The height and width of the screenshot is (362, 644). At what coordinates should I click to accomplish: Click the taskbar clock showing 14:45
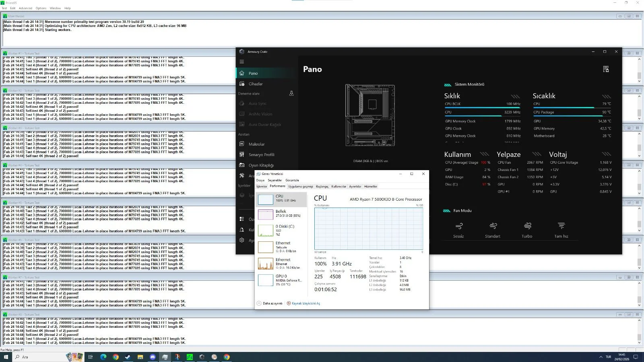(x=622, y=357)
